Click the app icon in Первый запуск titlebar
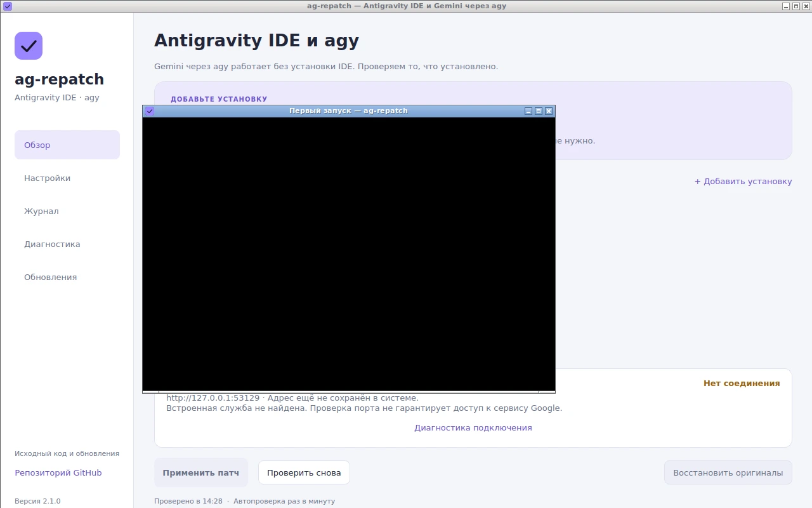Image resolution: width=812 pixels, height=508 pixels. tap(150, 111)
